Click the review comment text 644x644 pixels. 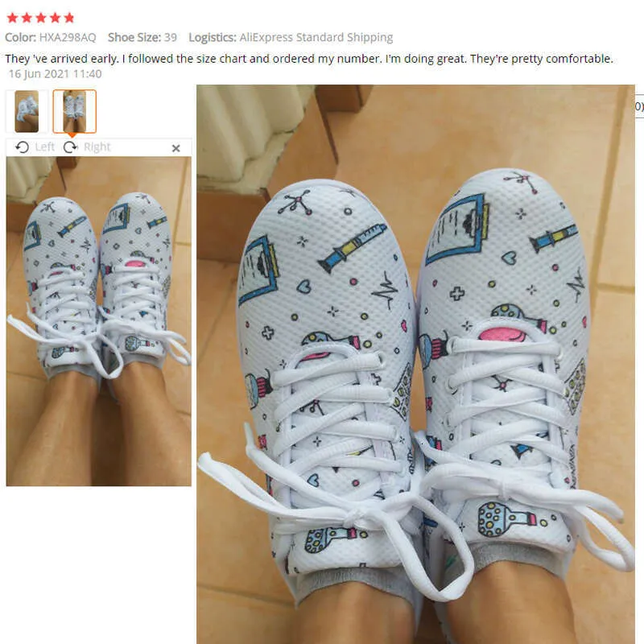(309, 59)
